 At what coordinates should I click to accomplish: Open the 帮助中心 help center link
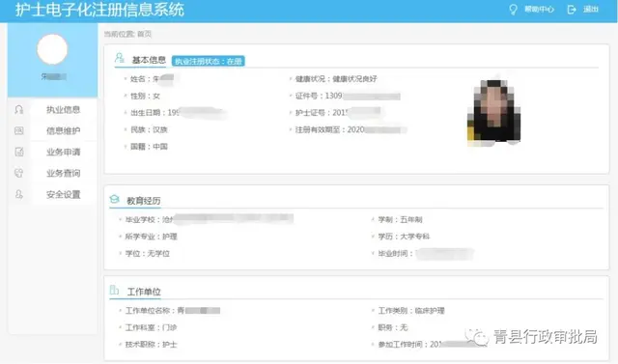click(539, 9)
